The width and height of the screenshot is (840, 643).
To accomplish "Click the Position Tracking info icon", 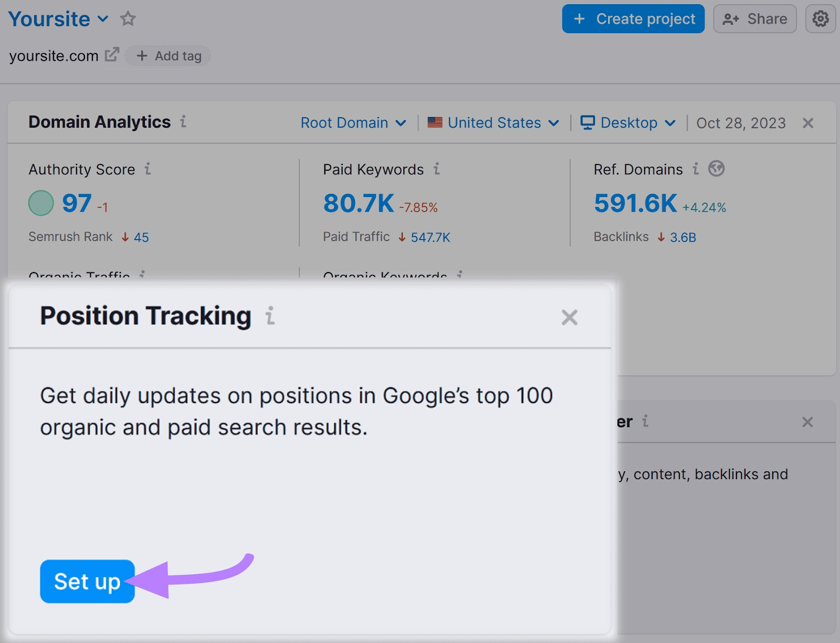I will 269,316.
